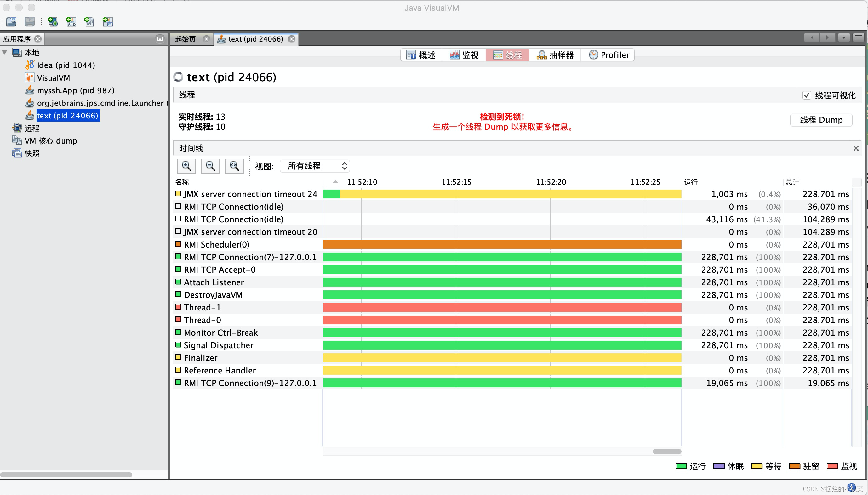Viewport: 868px width, 495px height.
Task: Zoom in the thread timeline
Action: [186, 166]
